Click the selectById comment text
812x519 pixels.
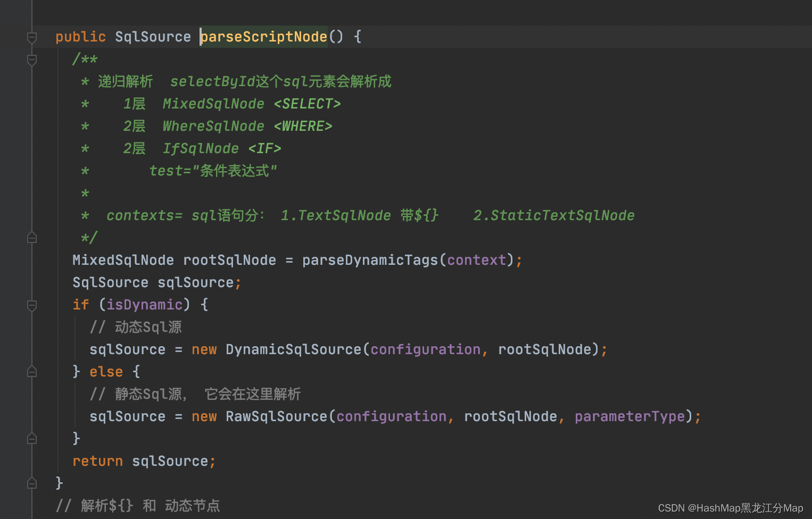click(280, 81)
